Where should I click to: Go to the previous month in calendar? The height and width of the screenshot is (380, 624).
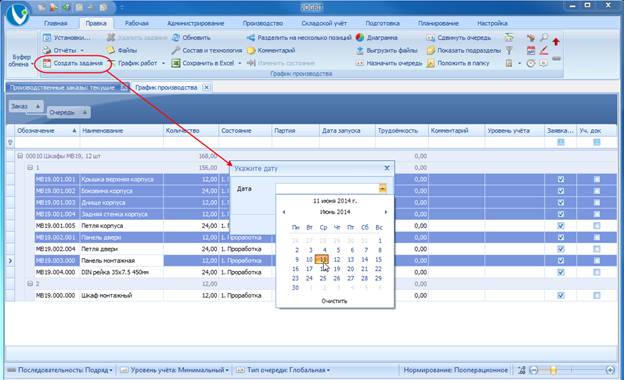pyautogui.click(x=284, y=212)
